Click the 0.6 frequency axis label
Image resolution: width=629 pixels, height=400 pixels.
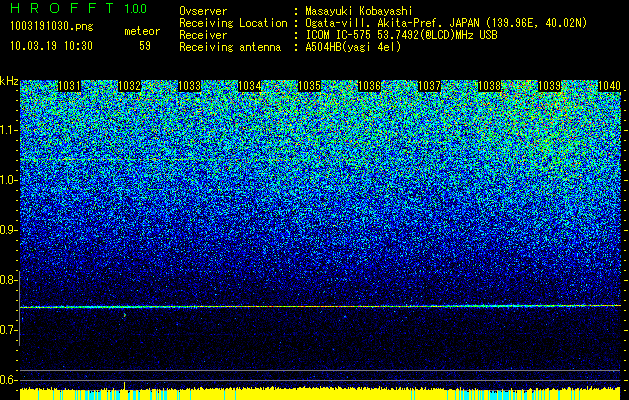point(9,380)
